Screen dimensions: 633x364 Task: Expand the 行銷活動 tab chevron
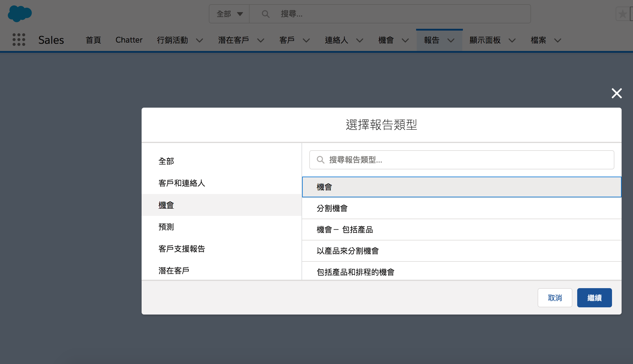coord(199,40)
